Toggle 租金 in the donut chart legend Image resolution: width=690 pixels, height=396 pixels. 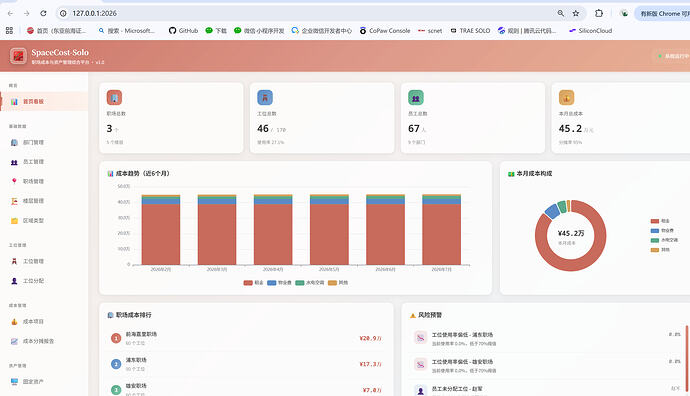660,221
